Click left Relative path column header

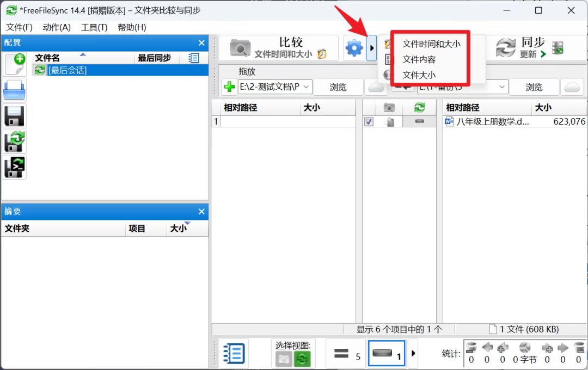260,108
